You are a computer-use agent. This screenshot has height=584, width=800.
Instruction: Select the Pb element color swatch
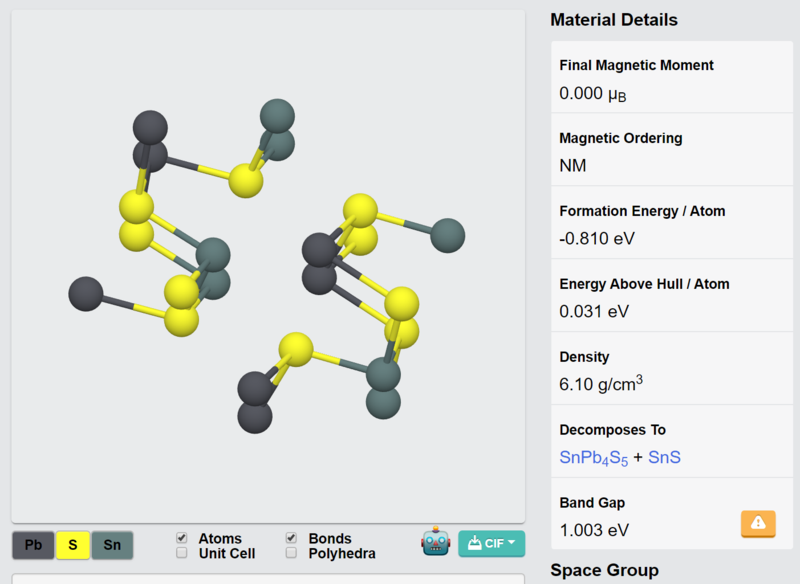33,545
